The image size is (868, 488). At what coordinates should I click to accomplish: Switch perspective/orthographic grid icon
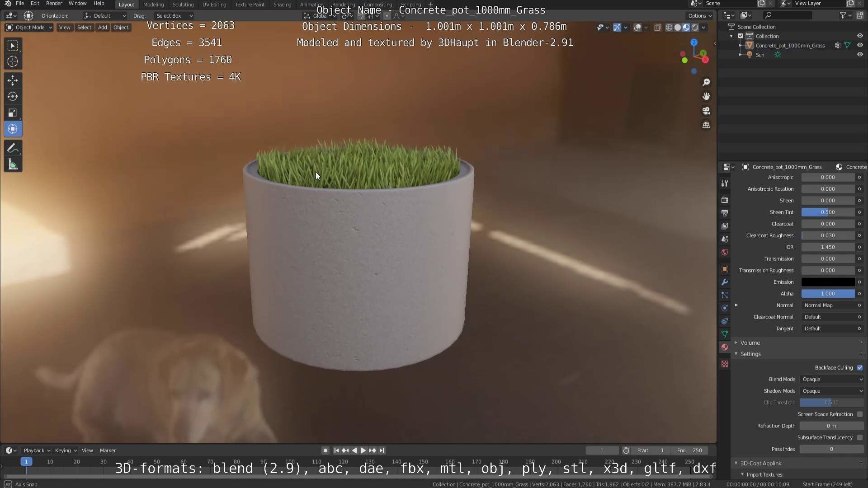point(706,125)
